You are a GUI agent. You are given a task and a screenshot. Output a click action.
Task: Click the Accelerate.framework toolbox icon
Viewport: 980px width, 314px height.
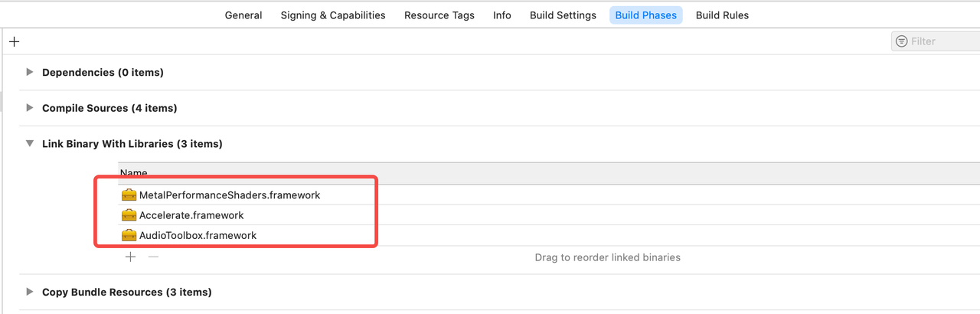pos(129,215)
